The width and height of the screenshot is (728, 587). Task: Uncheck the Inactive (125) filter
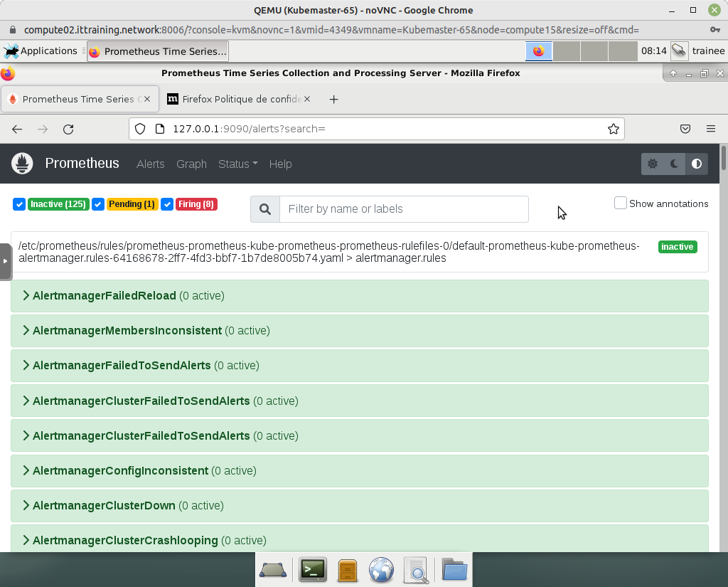coord(19,204)
